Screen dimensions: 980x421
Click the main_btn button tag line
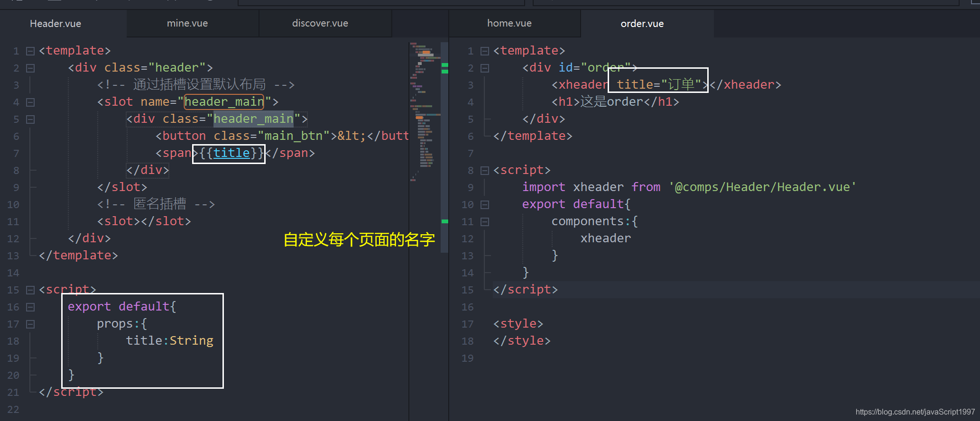tap(282, 136)
